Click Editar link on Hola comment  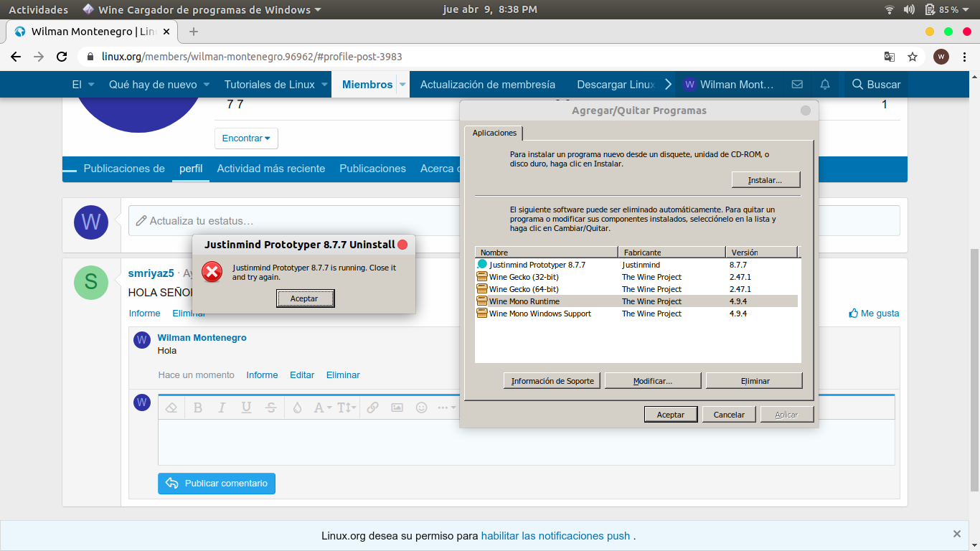click(302, 375)
